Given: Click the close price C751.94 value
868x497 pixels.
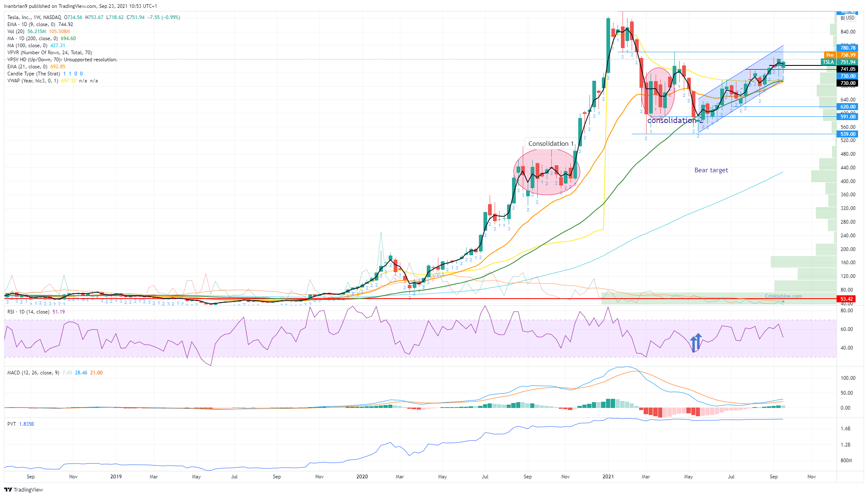Looking at the screenshot, I should (136, 17).
